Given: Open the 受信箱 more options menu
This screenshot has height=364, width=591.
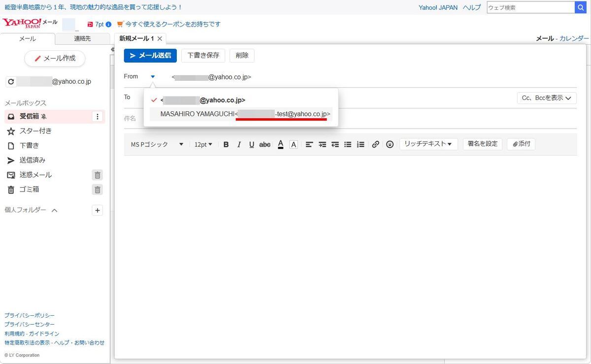Looking at the screenshot, I should [98, 117].
